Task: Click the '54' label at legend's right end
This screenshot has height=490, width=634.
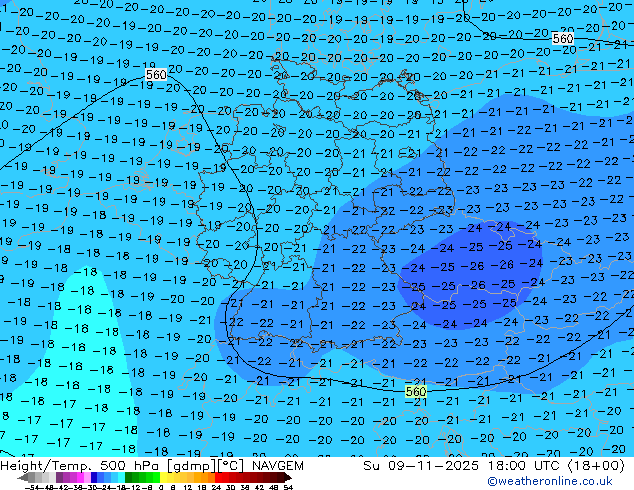Action: 288,488
